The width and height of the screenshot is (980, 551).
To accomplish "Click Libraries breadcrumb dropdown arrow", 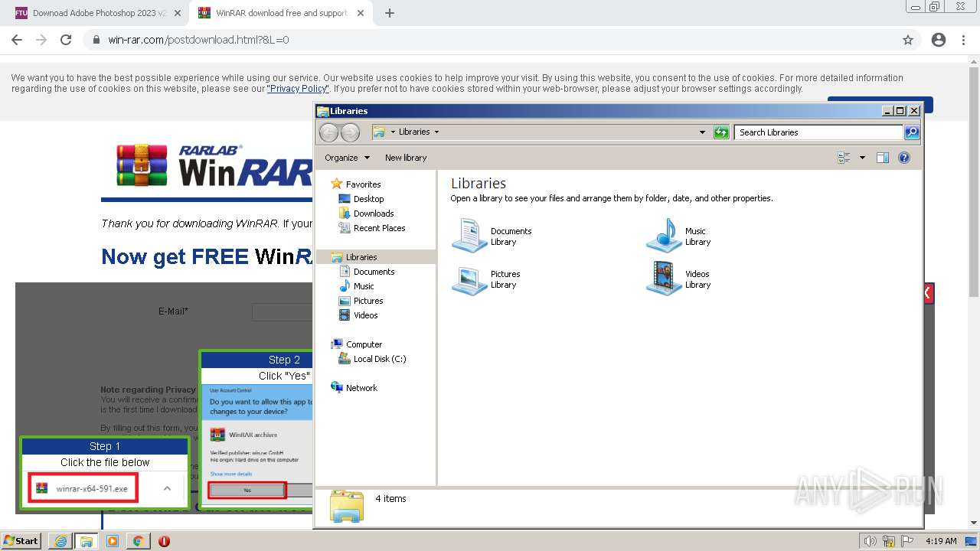I will (437, 132).
